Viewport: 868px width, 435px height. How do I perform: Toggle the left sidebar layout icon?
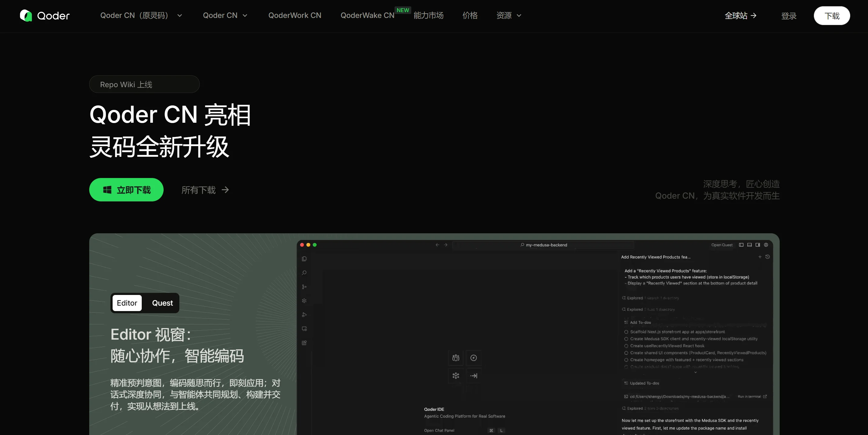point(741,245)
